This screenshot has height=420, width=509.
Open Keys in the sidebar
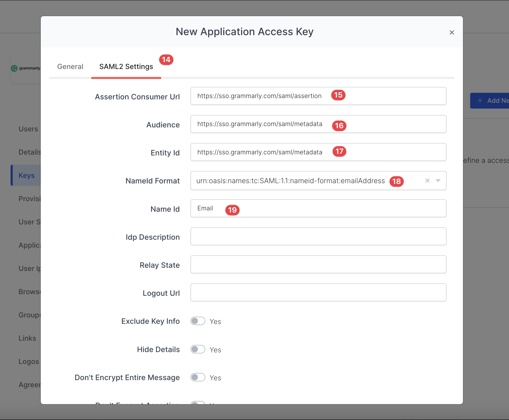26,175
